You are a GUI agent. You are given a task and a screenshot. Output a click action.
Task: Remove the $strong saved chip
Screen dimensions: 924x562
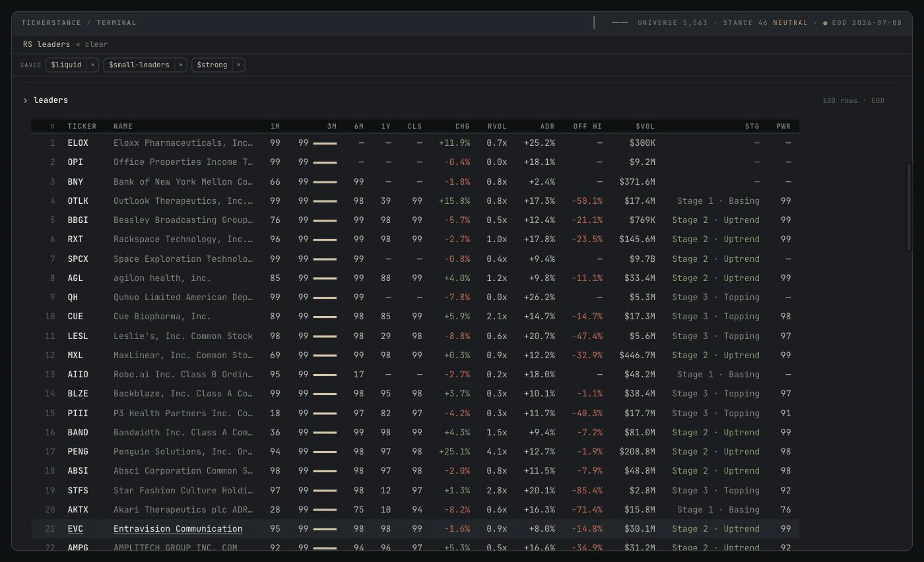(239, 65)
